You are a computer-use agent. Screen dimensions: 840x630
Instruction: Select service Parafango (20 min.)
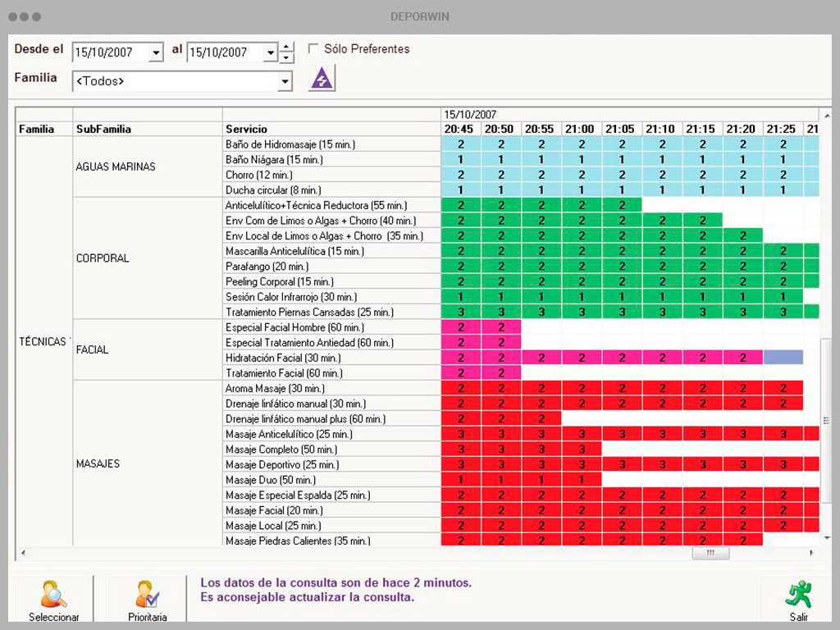tap(331, 267)
